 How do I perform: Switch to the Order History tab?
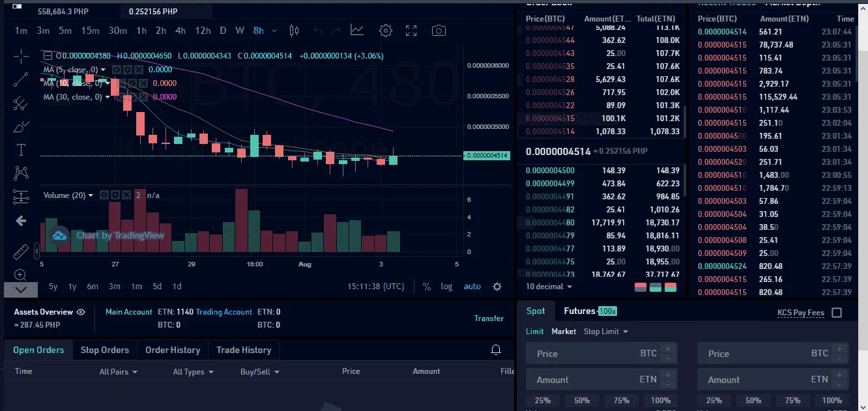[173, 350]
